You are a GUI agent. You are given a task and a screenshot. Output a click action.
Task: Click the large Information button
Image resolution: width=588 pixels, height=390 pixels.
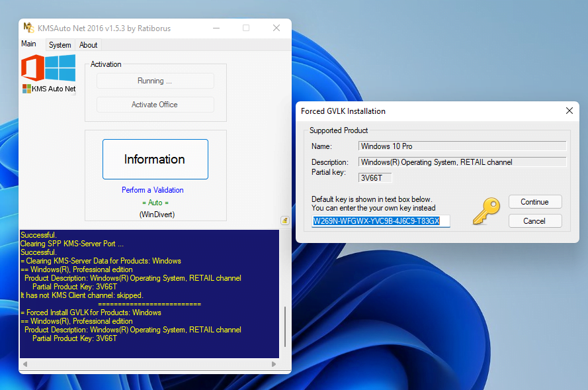155,159
